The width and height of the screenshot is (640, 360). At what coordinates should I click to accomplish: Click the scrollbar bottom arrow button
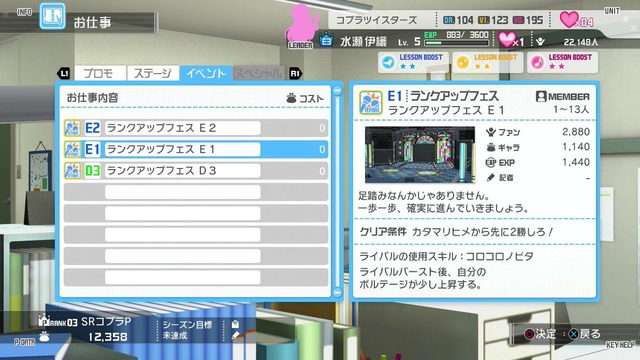337,292
